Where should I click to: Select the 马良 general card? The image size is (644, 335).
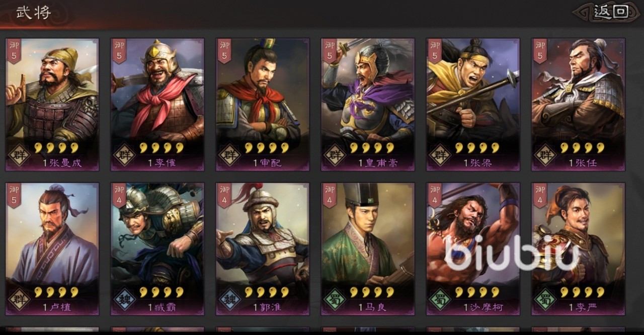click(368, 249)
